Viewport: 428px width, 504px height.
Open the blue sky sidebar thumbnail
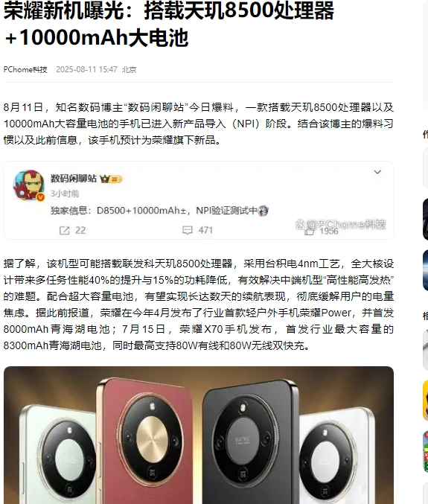point(426,270)
